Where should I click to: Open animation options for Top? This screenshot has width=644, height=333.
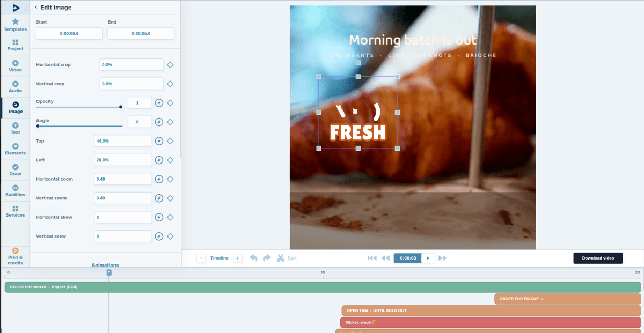coord(159,141)
